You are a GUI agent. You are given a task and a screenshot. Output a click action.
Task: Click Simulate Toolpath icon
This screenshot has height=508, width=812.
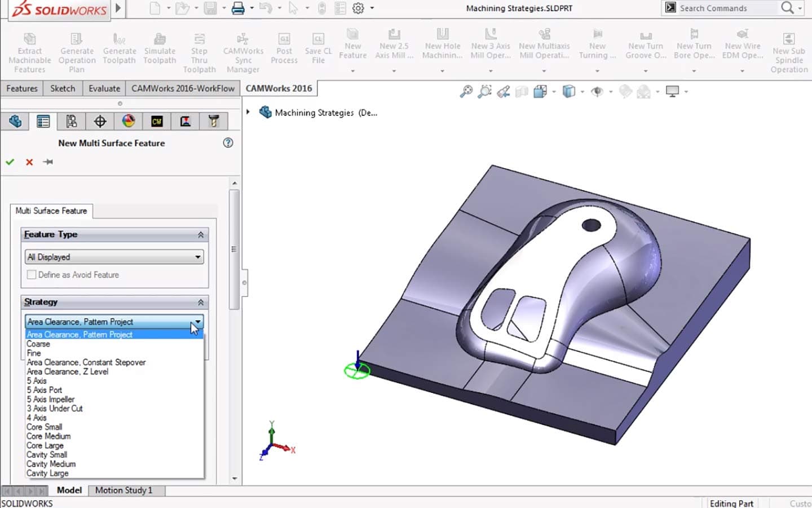click(x=160, y=39)
